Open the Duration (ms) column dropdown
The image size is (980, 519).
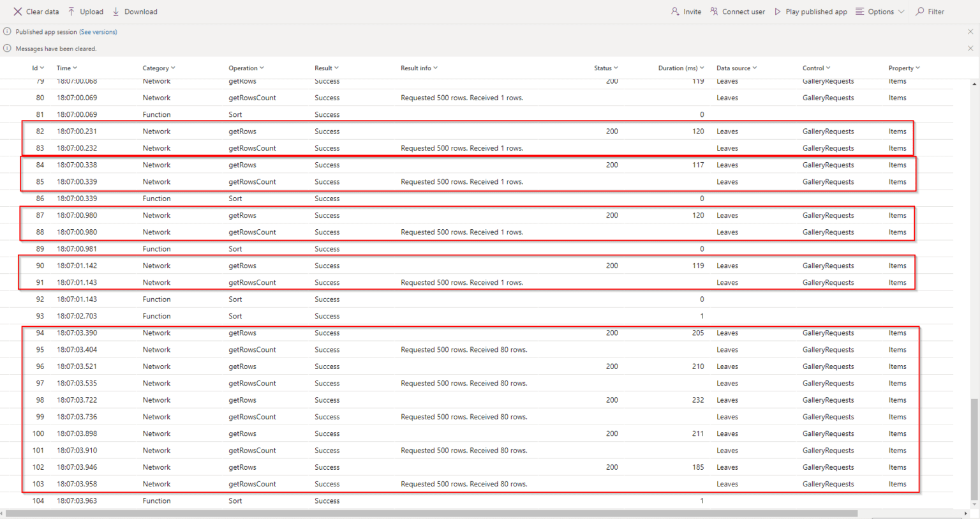coord(702,68)
